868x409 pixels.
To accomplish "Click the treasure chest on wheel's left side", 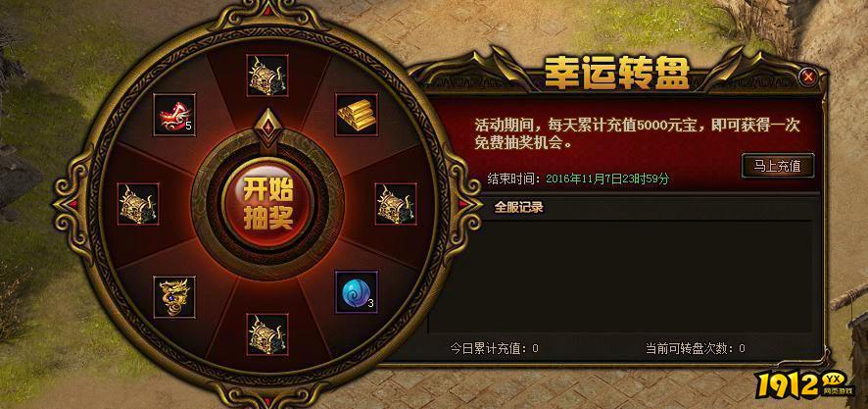I will click(x=138, y=204).
